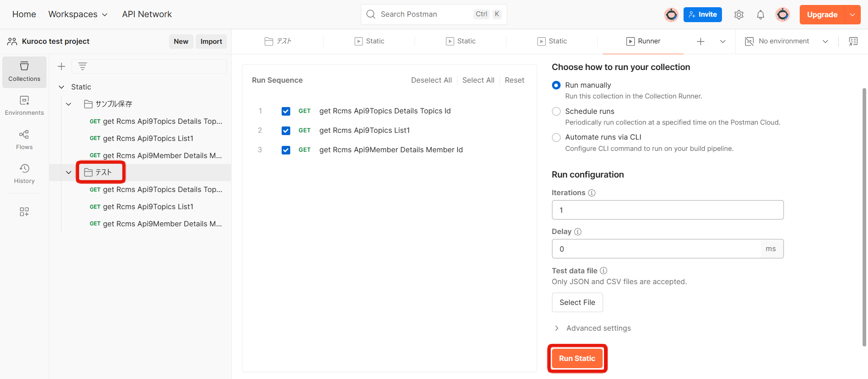This screenshot has width=868, height=379.
Task: Click the settings gear icon
Action: pos(739,14)
